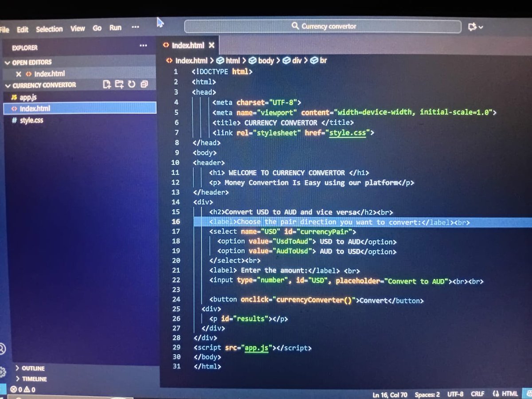532x399 pixels.
Task: Click the Currency convertor search box
Action: tap(324, 26)
